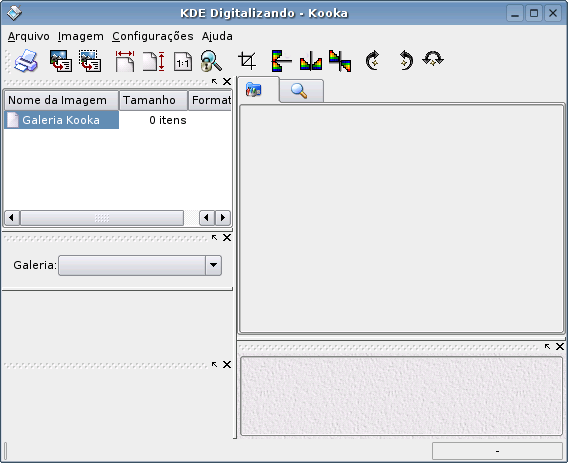
Task: Sort by Nome da Imagem column header
Action: click(61, 100)
